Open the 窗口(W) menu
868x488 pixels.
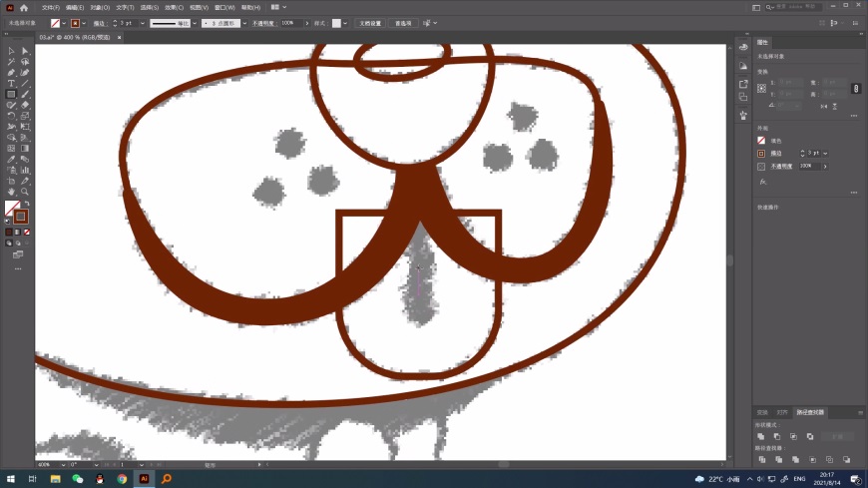[224, 8]
